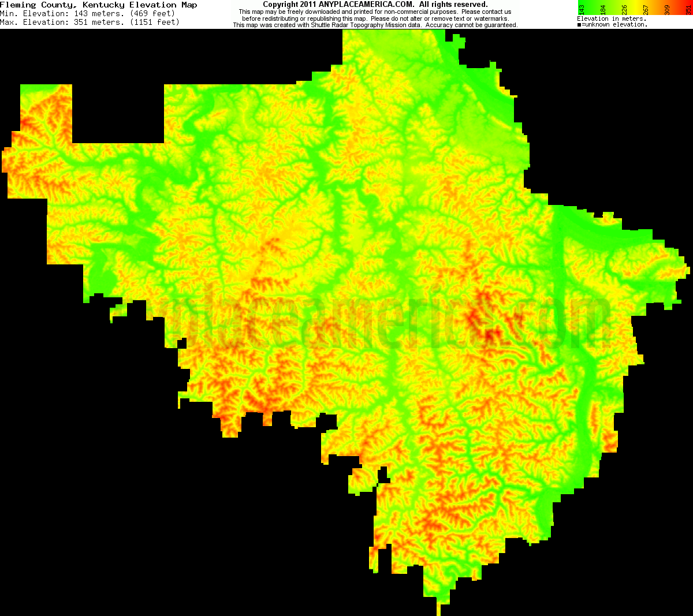Click the black square unknown elevation symbol
Viewport: 693px width, 616px height.
[x=579, y=24]
